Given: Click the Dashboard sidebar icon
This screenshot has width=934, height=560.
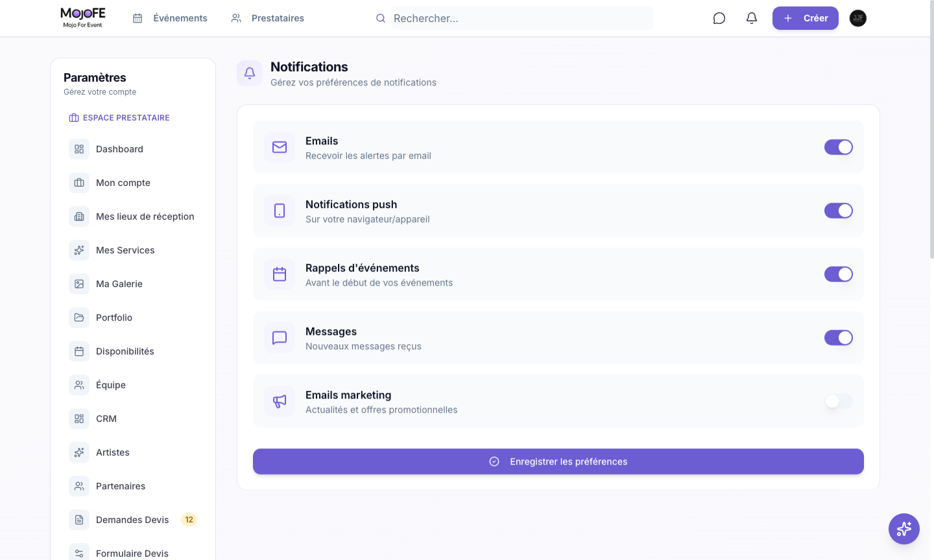Looking at the screenshot, I should coord(79,149).
